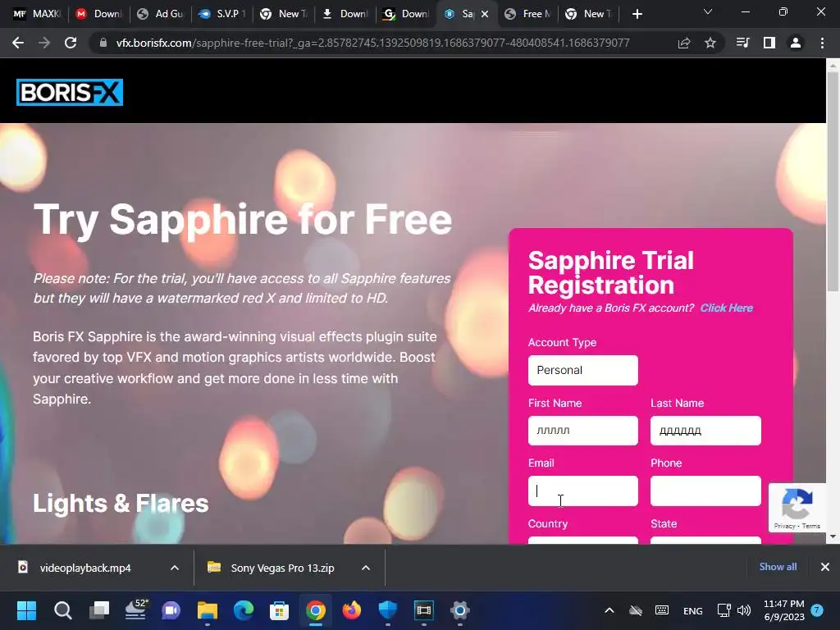Close the downloads bar
Viewport: 840px width, 630px height.
click(825, 567)
